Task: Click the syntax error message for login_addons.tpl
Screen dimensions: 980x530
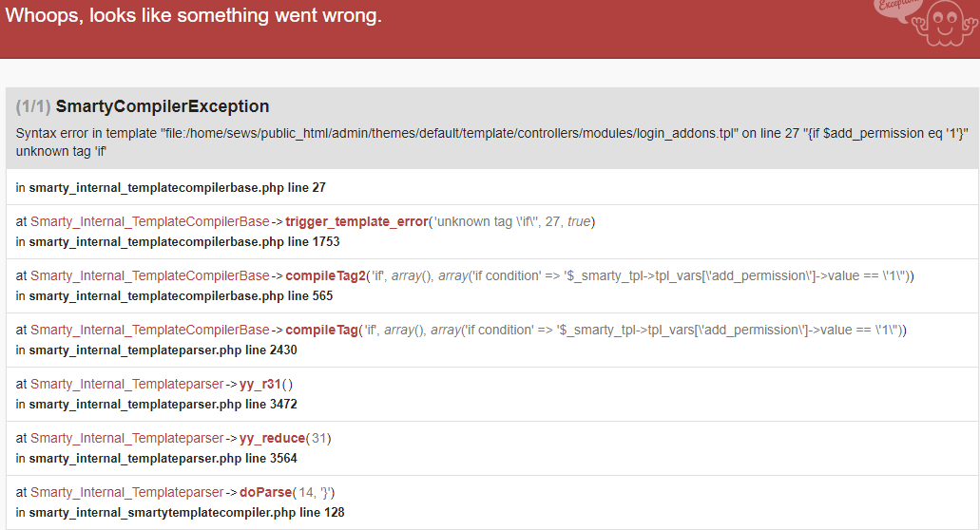Action: (491, 142)
